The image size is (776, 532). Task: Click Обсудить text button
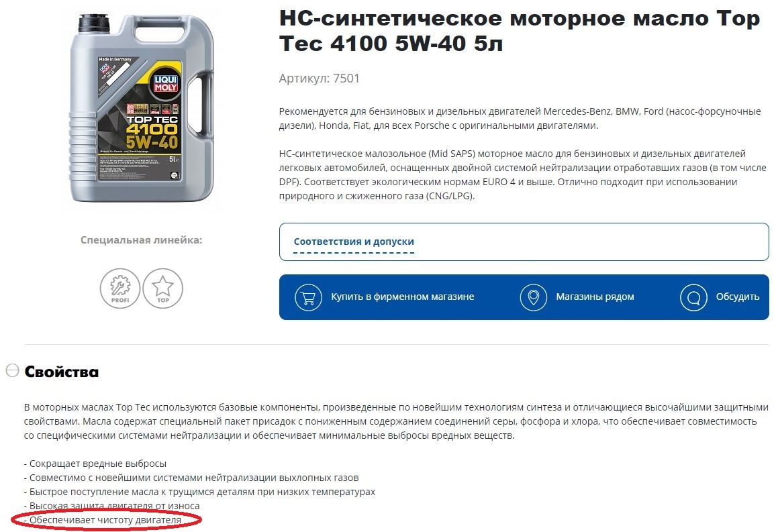pos(737,297)
